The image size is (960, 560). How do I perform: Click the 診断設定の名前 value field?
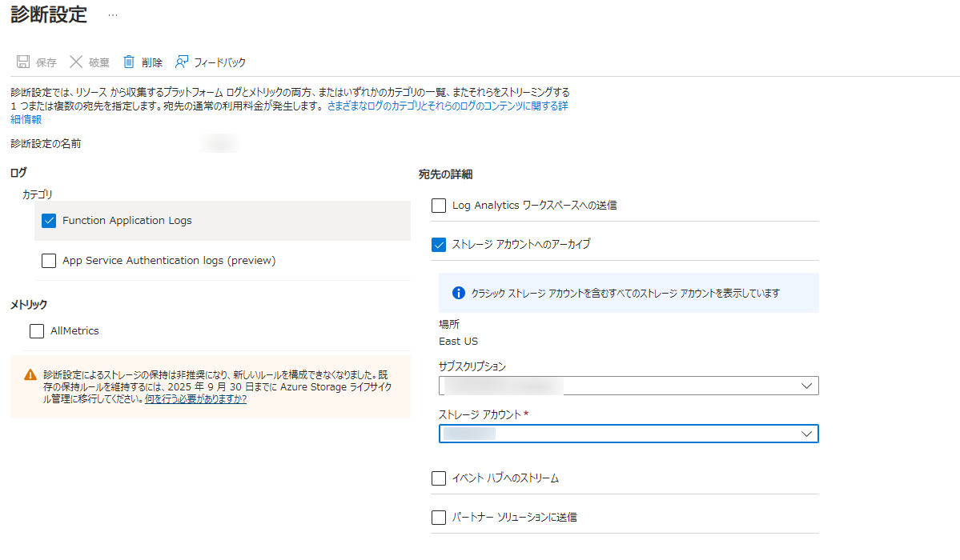[x=220, y=144]
